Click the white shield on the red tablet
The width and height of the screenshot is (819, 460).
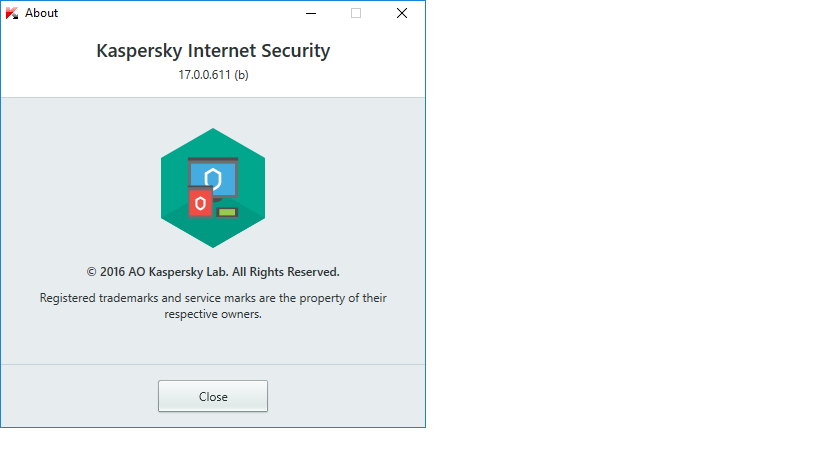click(x=201, y=204)
